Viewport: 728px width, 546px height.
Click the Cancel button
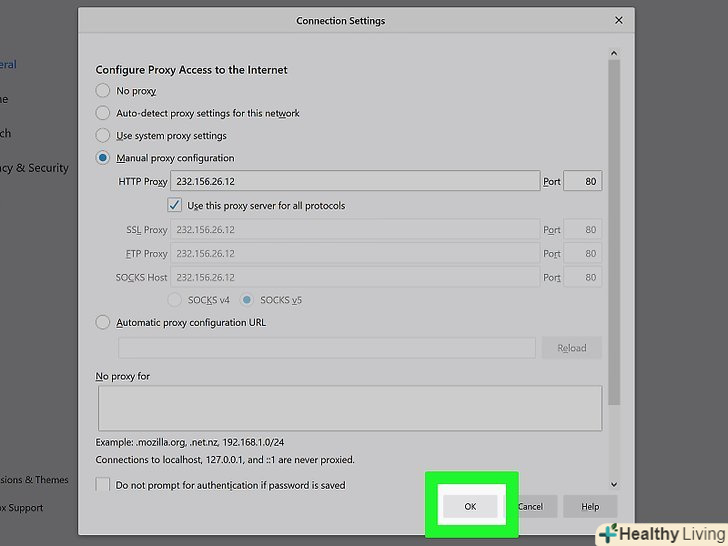coord(530,507)
